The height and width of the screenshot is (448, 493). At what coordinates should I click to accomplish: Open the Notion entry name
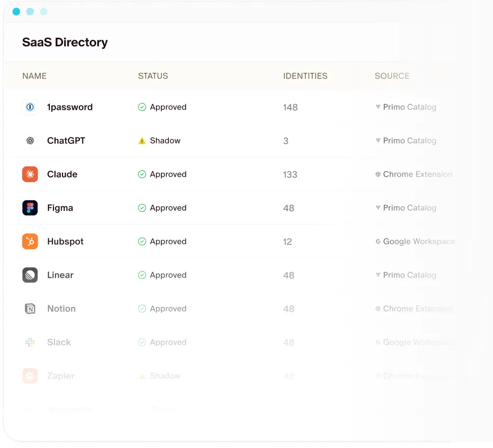coord(62,309)
